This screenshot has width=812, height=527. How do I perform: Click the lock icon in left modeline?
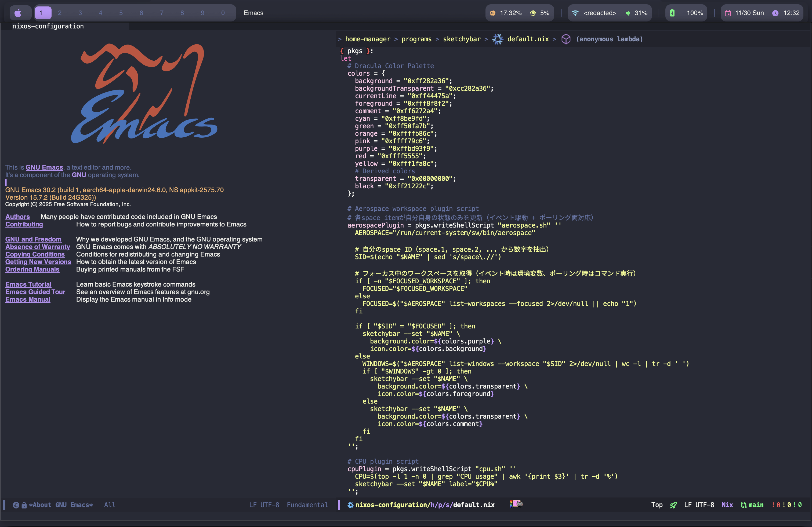24,505
